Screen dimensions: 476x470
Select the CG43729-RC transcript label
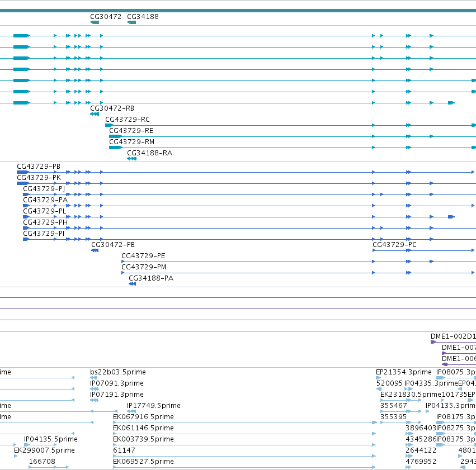pos(128,120)
